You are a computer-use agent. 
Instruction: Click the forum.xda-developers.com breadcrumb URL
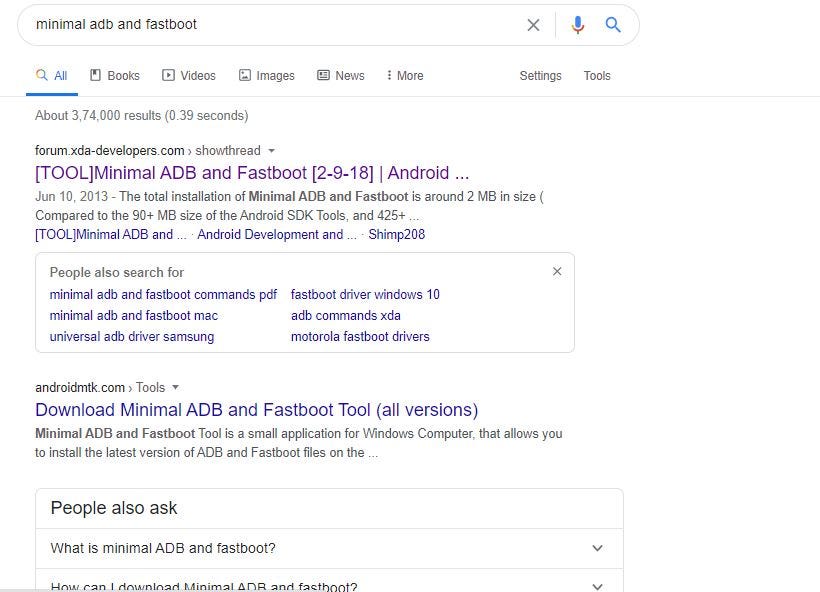[x=110, y=151]
